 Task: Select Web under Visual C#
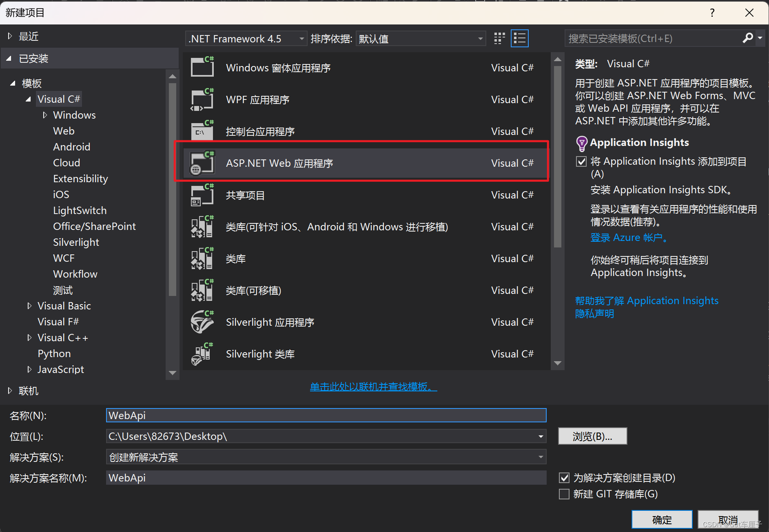[64, 131]
